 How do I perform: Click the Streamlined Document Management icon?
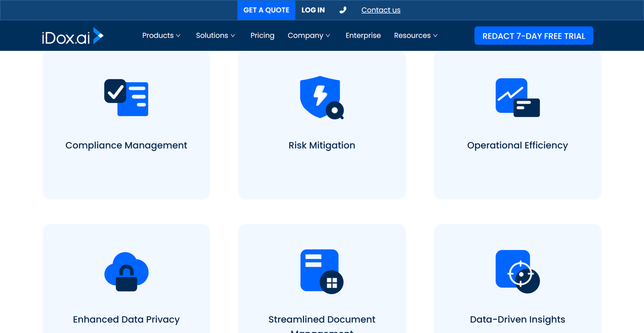(322, 272)
